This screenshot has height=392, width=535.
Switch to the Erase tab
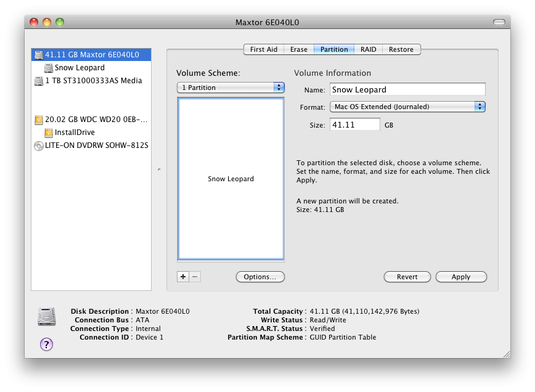(298, 49)
